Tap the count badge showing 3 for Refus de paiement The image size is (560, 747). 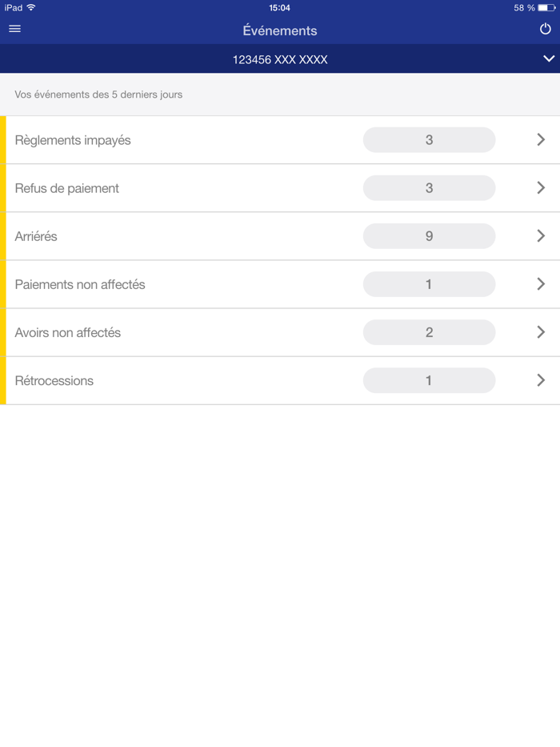[x=430, y=187]
